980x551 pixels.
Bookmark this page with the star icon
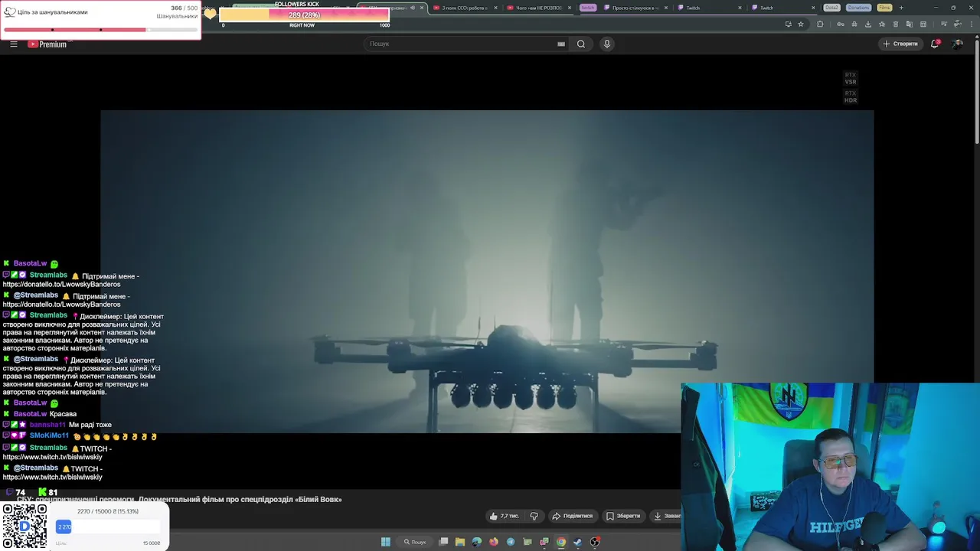(x=801, y=24)
